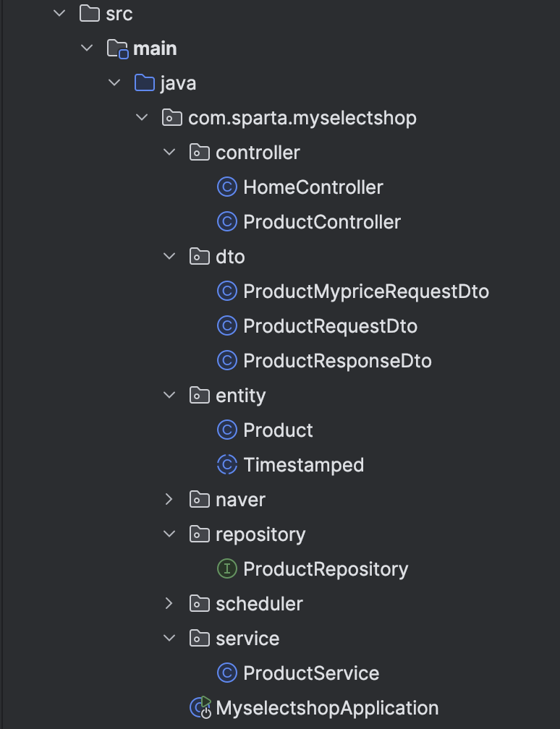This screenshot has height=729, width=560.
Task: Collapse the controller package
Action: (x=169, y=153)
